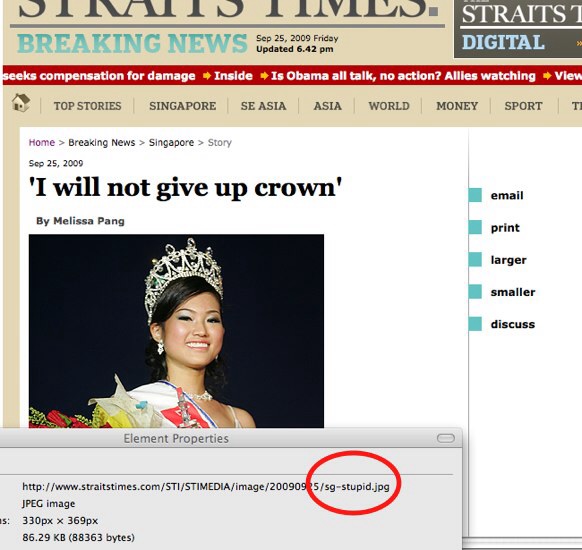Click the home icon in navigation bar

click(x=21, y=103)
